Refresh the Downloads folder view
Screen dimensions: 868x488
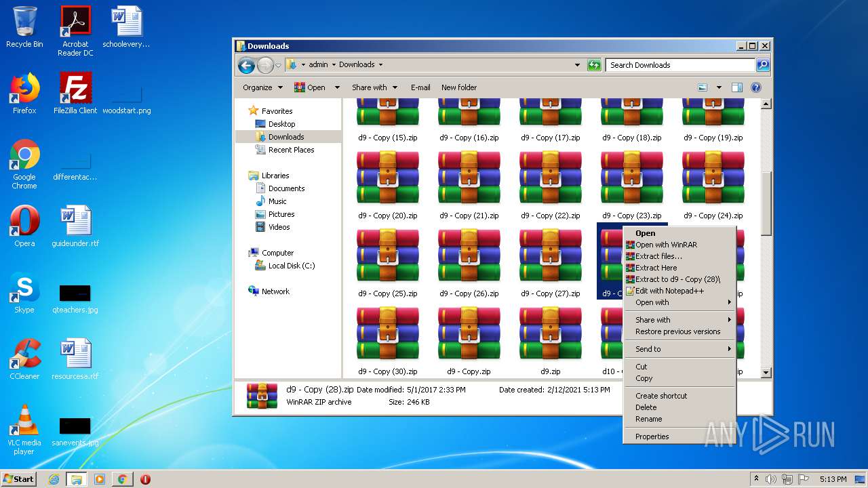pyautogui.click(x=594, y=65)
